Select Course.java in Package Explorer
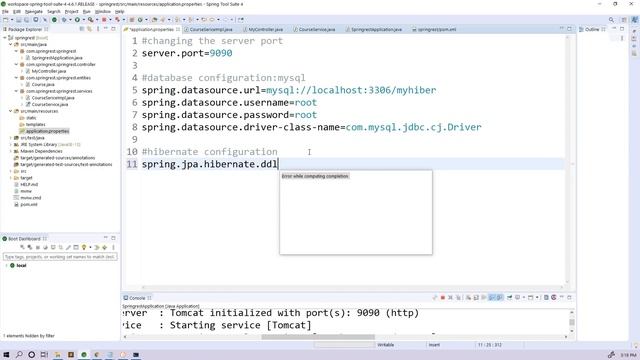 point(43,84)
